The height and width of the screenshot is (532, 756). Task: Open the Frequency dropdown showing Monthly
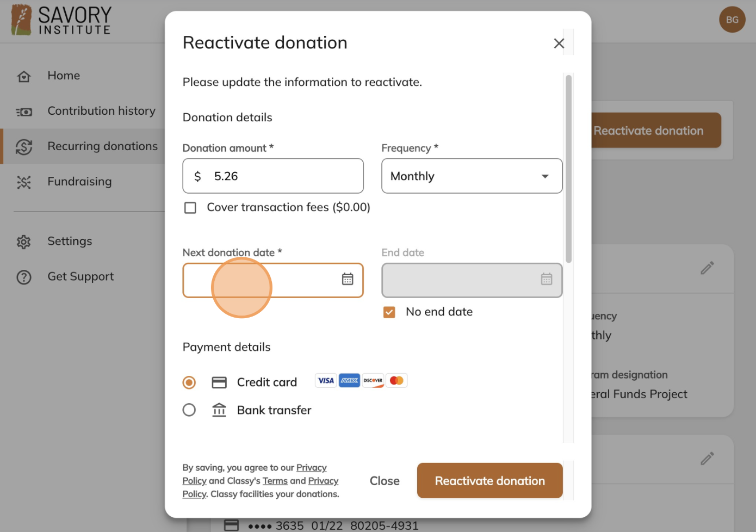click(472, 176)
